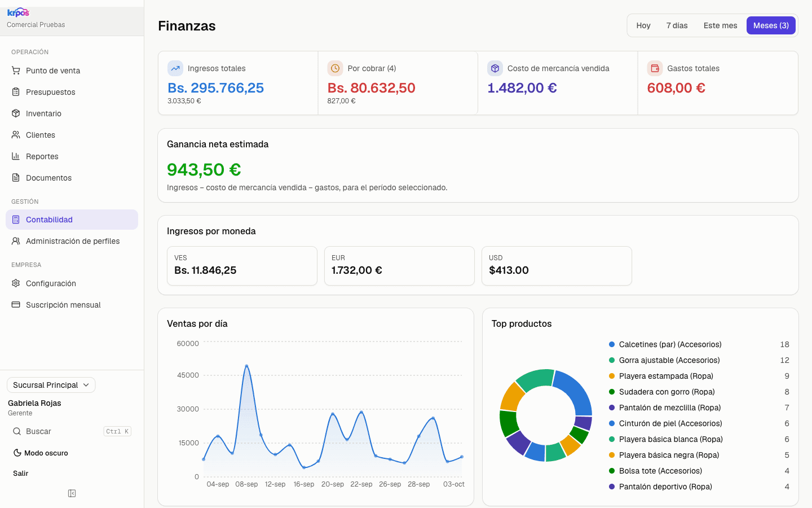Screen dimensions: 812x508
Task: Log out with the Salir button
Action: pos(21,474)
